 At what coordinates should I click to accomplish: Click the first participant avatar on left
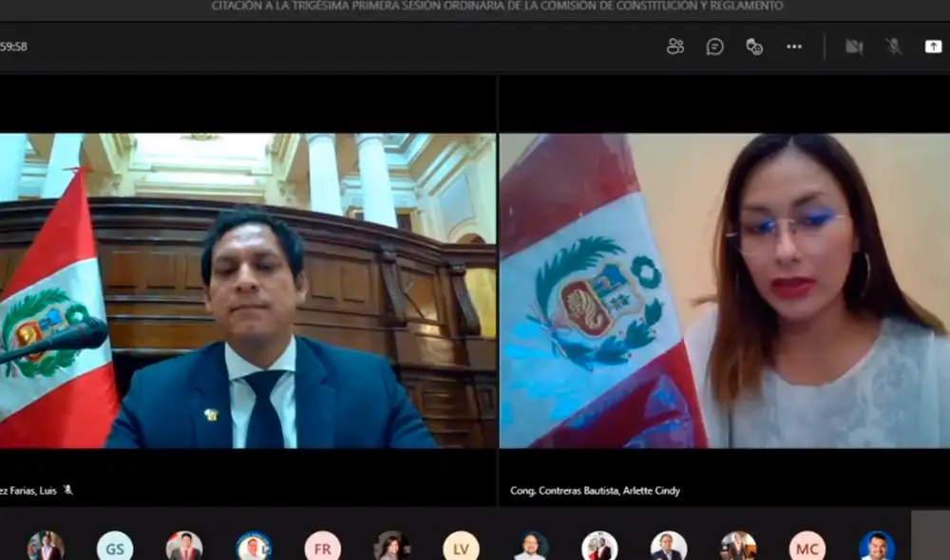[x=46, y=546]
